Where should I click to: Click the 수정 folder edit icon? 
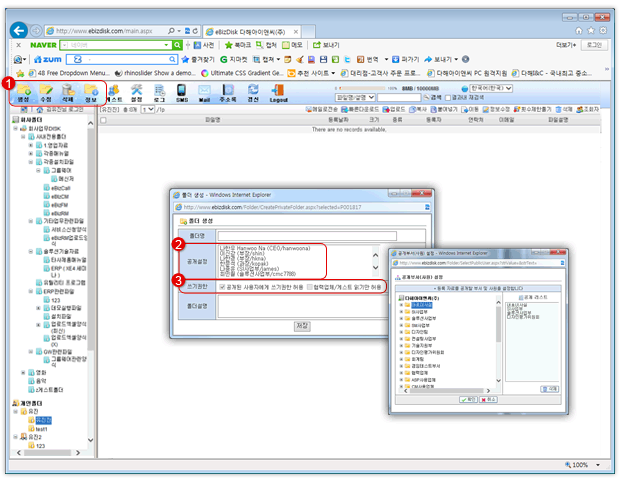[46, 93]
